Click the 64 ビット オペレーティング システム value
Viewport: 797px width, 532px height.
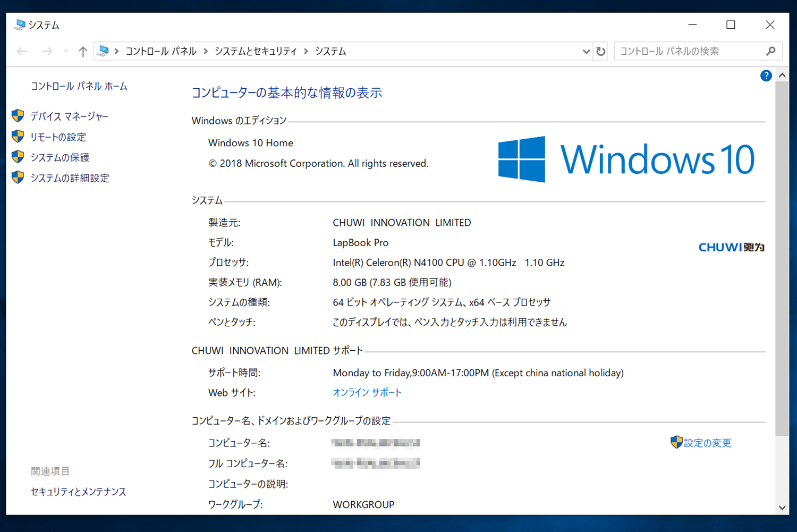(x=442, y=302)
